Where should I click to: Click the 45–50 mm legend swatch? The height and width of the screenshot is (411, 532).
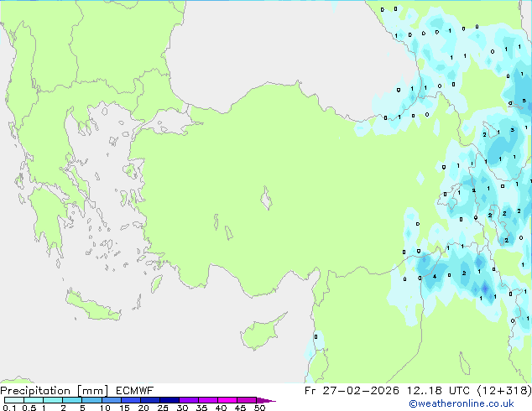(x=247, y=400)
